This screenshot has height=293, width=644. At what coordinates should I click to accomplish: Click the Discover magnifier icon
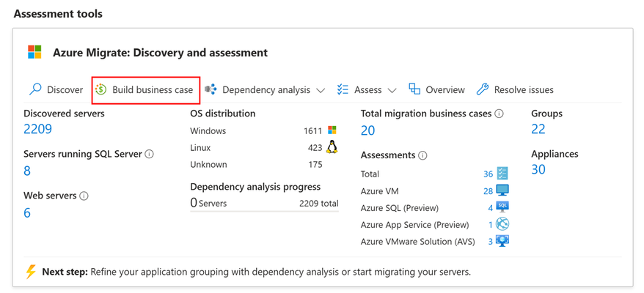point(35,89)
